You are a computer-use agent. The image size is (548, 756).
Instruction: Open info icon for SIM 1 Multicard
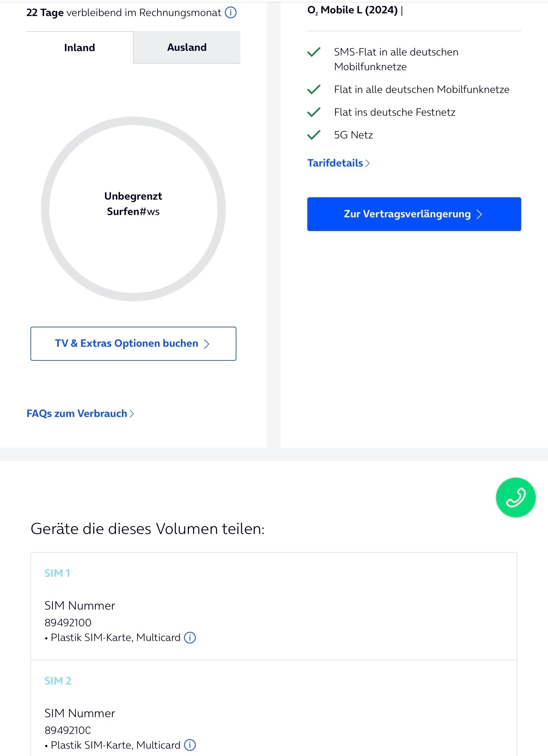point(190,638)
